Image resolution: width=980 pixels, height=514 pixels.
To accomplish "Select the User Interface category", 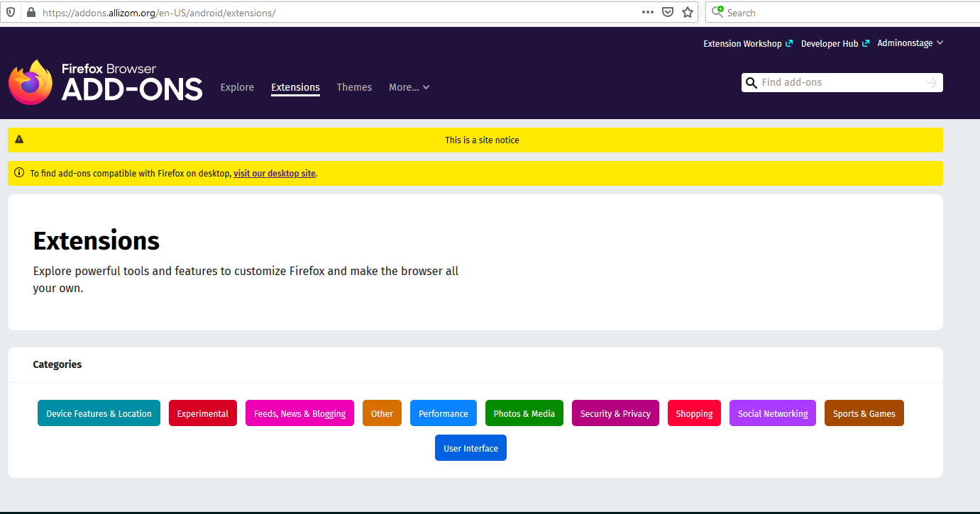I will coord(470,448).
